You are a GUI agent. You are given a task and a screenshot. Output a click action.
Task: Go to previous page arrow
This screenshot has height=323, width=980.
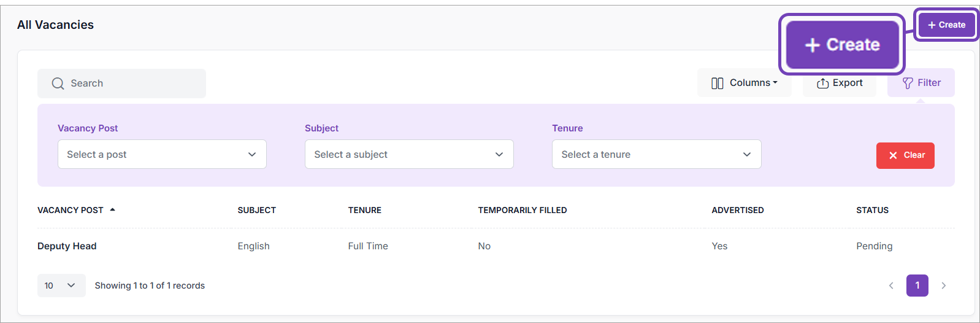[x=891, y=286]
